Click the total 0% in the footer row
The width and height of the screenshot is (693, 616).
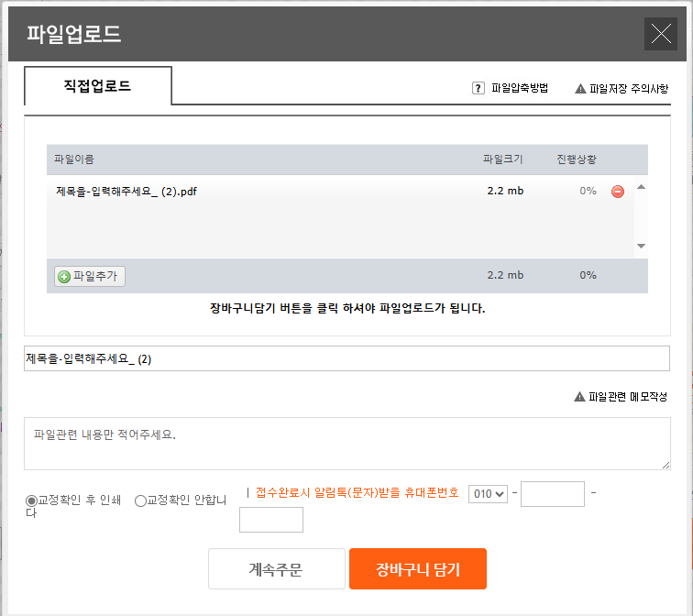(588, 275)
